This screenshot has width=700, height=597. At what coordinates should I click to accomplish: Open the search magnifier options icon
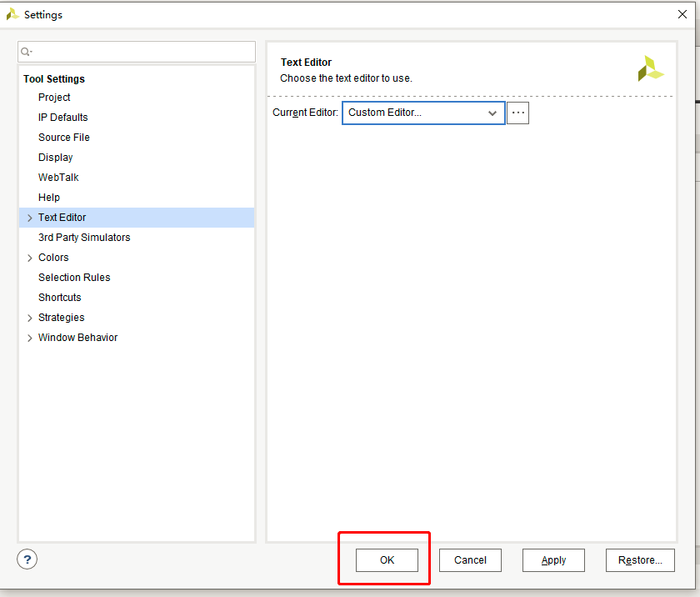27,52
